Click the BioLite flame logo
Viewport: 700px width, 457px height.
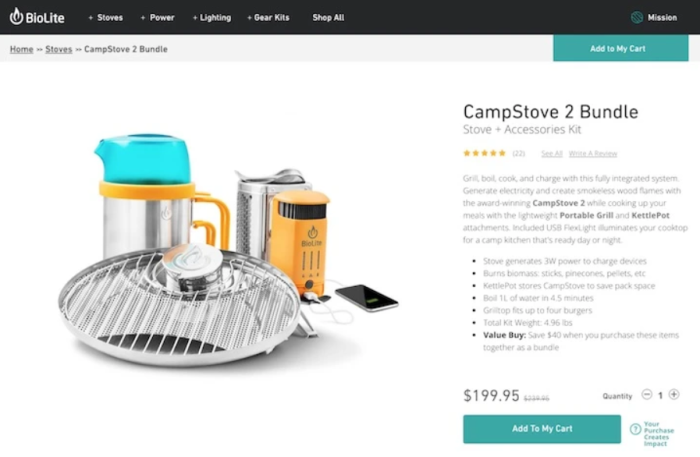tap(17, 17)
